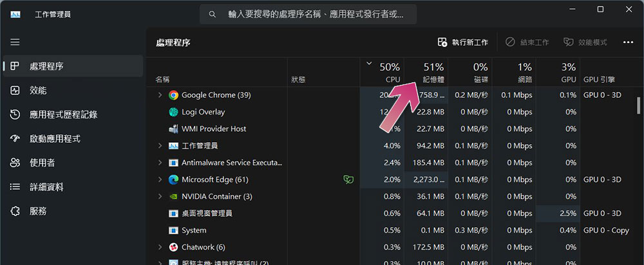
Task: Click the 桌面視窗管理員 process icon
Action: tap(173, 214)
